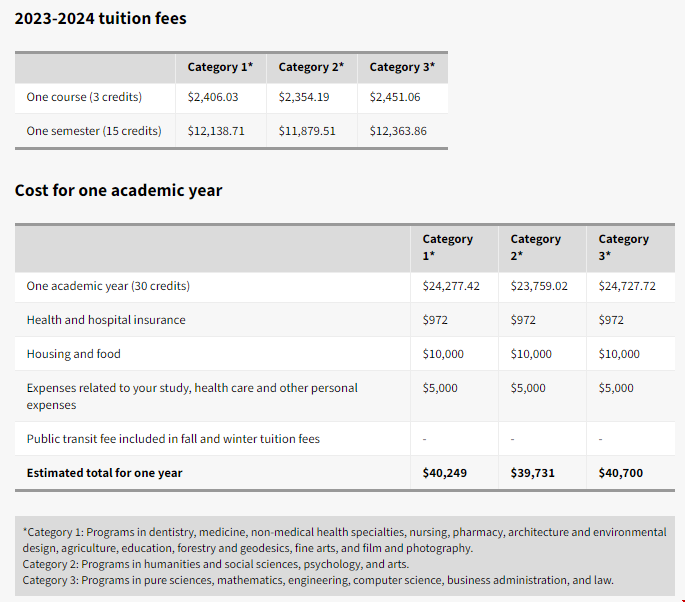Click the $40,249 estimated total

pos(445,473)
